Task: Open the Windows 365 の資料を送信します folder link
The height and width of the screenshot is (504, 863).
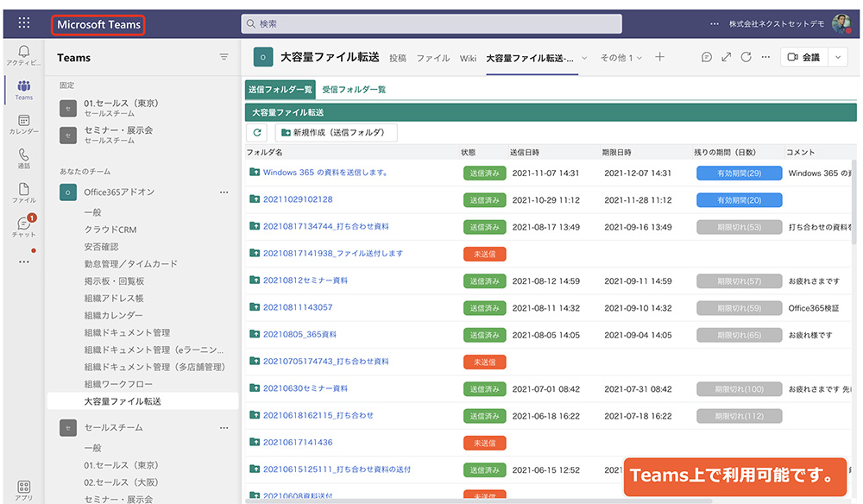Action: tap(325, 173)
